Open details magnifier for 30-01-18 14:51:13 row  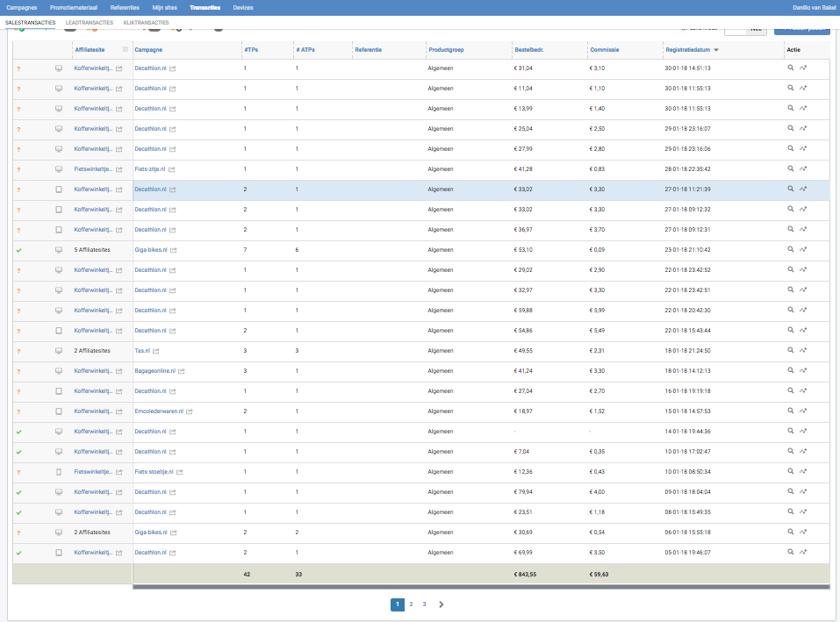790,68
